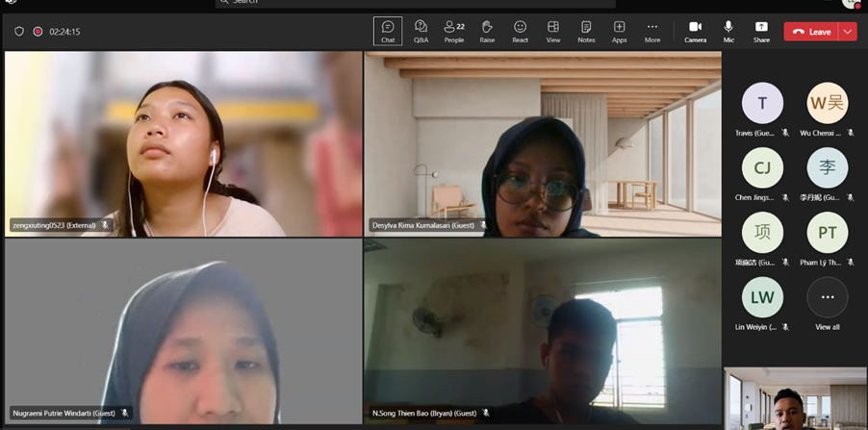
Task: Click the red recording indicator
Action: coord(38,32)
